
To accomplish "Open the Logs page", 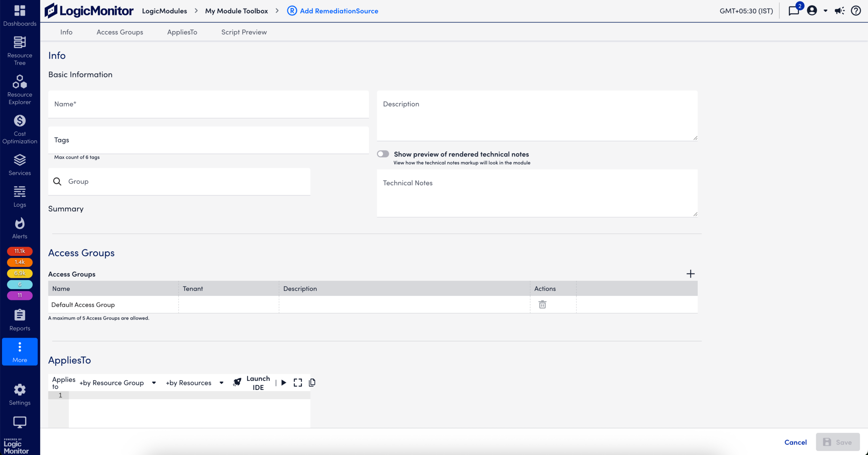I will coord(20,196).
